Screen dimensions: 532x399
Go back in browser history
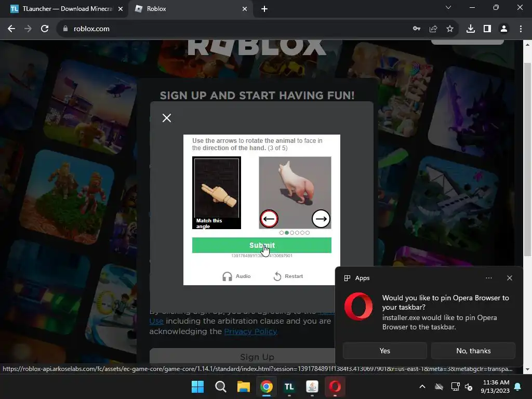point(11,29)
